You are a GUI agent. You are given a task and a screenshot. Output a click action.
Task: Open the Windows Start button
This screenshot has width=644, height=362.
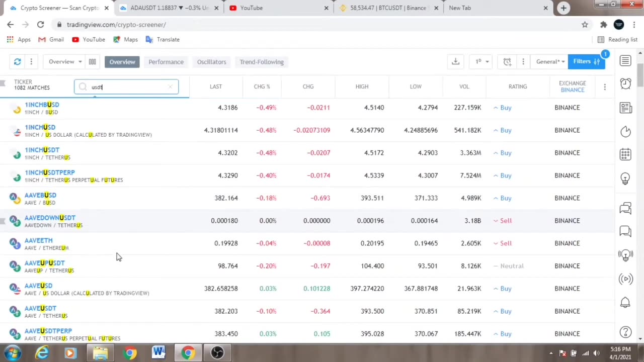coord(12,353)
